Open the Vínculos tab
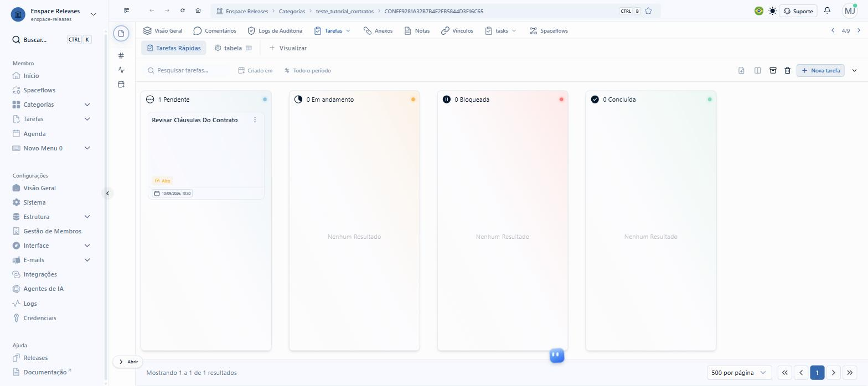Screen dimensions: 868x386 [457, 30]
